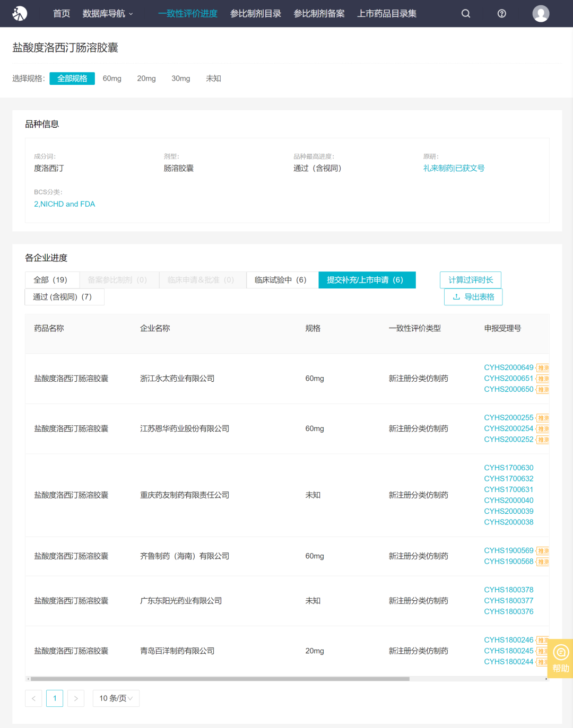The image size is (573, 728).
Task: Open application number CYHS1700632
Action: 509,479
